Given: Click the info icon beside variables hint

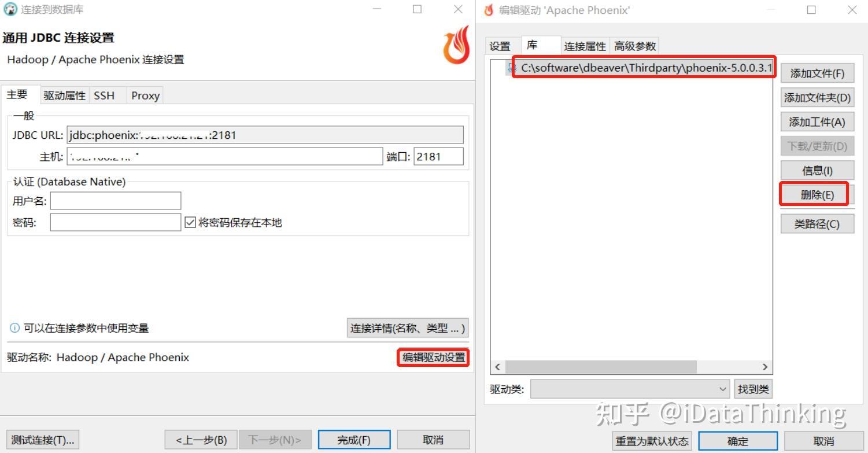Looking at the screenshot, I should (15, 329).
